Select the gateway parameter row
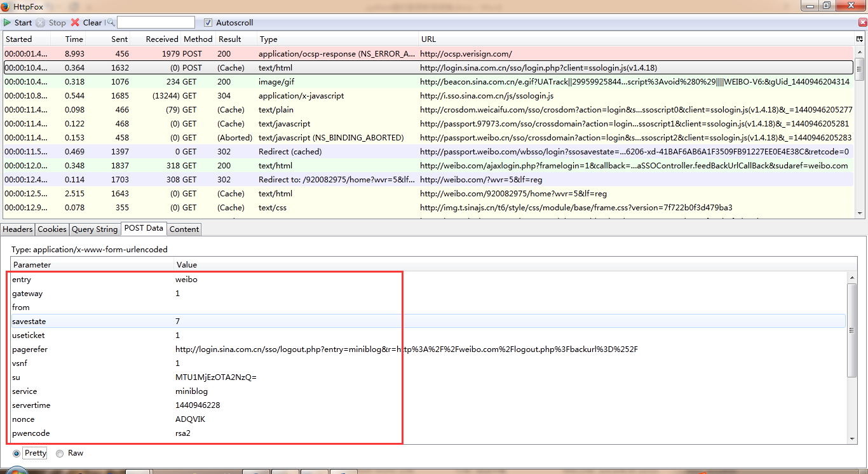Screen dimensions: 868x474 pos(428,293)
